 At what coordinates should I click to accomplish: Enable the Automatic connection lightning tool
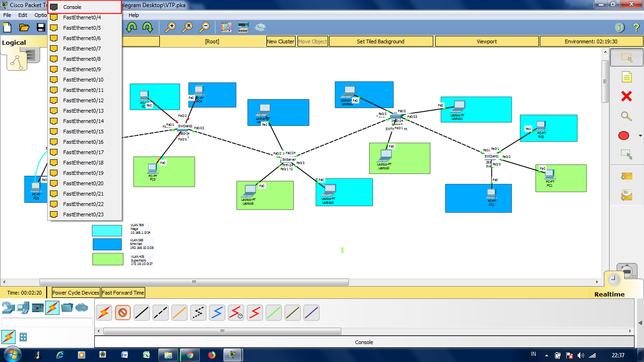tap(104, 312)
